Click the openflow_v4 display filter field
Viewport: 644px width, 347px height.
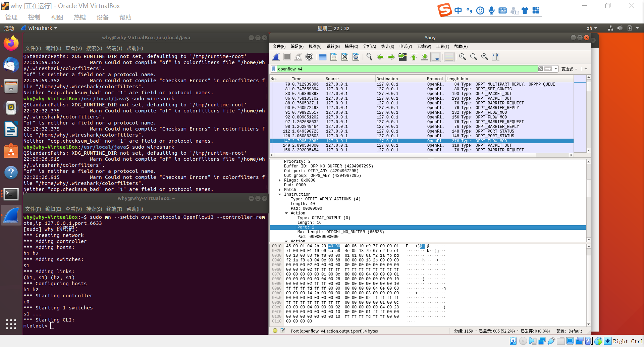[x=407, y=69]
